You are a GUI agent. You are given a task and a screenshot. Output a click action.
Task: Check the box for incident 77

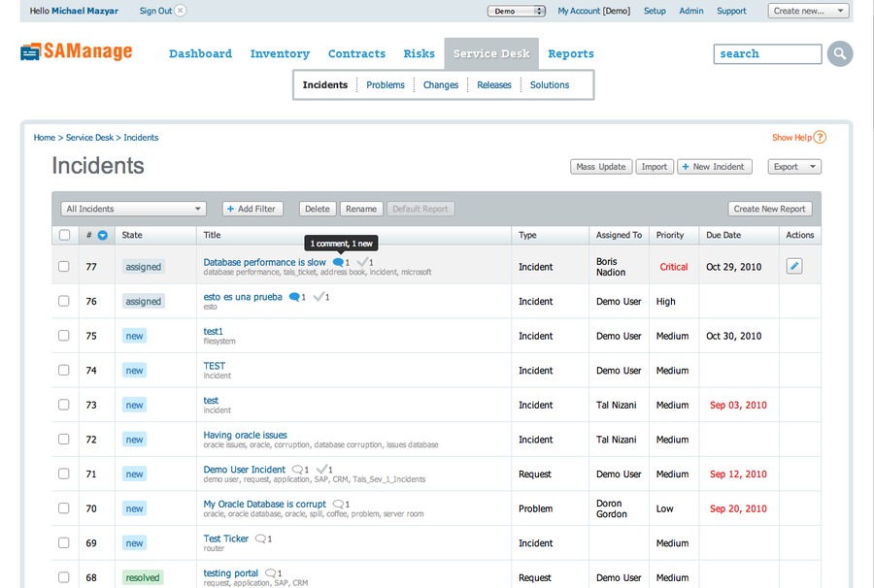[64, 266]
